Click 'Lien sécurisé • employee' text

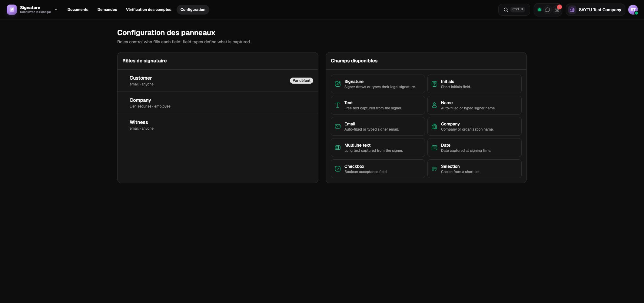click(150, 106)
